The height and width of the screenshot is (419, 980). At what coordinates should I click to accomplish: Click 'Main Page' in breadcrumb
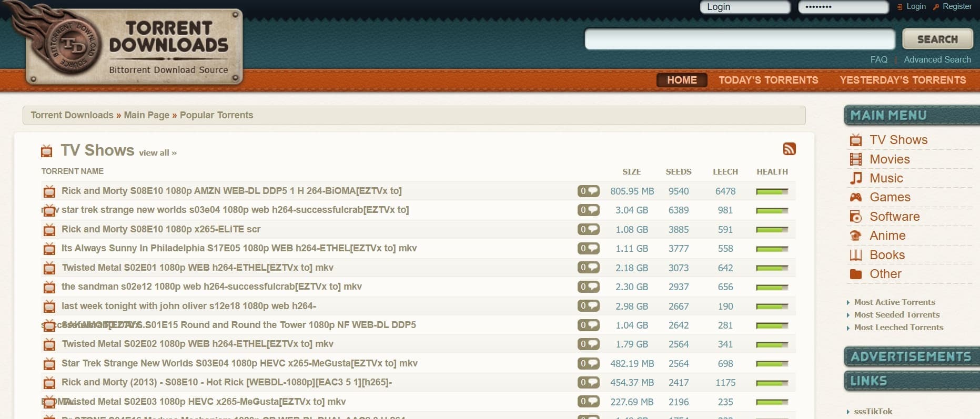(146, 115)
